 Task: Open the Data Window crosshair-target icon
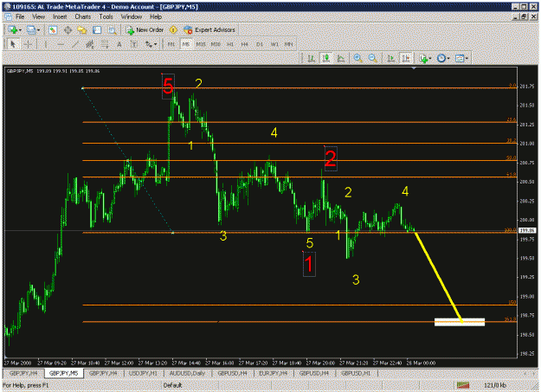tap(68, 30)
